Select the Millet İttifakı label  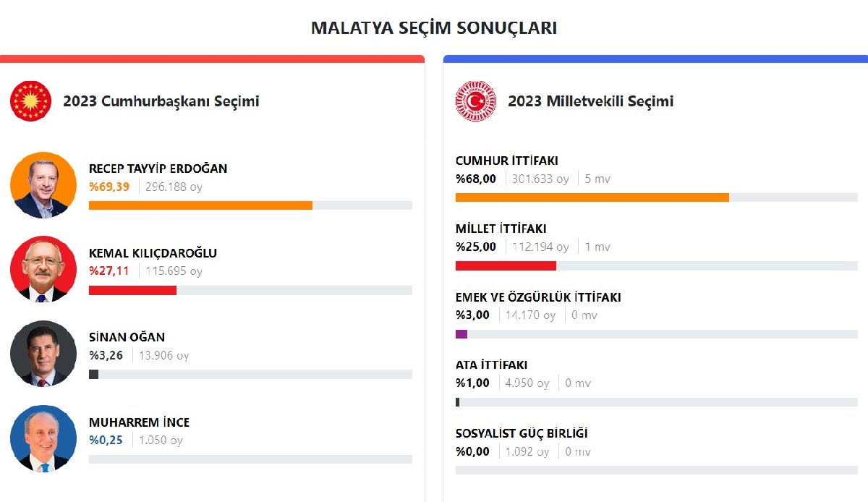[x=501, y=229]
